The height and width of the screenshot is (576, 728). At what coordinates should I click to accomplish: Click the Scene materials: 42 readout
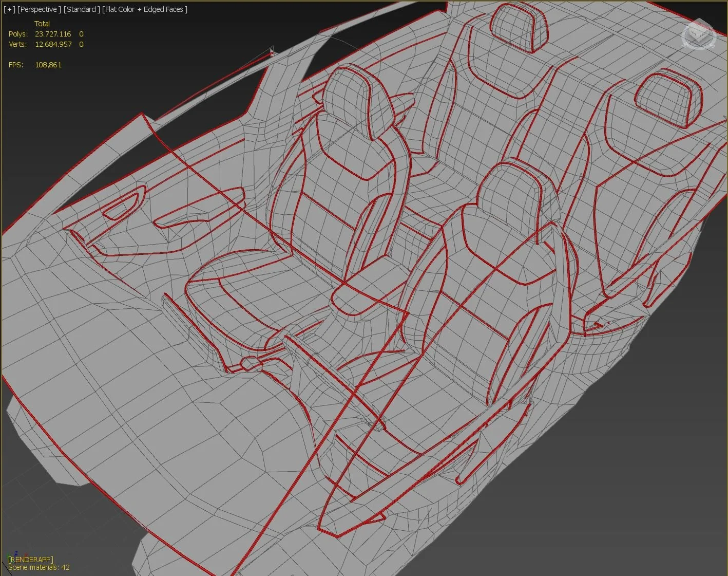(39, 567)
